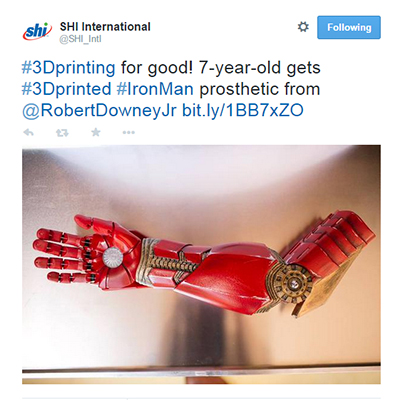Toggle the blue Following button
The height and width of the screenshot is (400, 400).
(349, 27)
